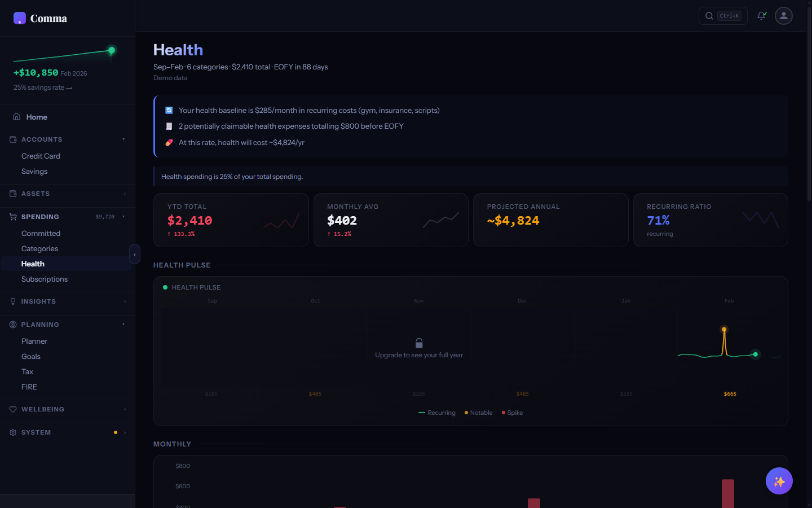Viewport: 812px width, 508px height.
Task: Click Upgrade to see your full year
Action: coord(419,355)
